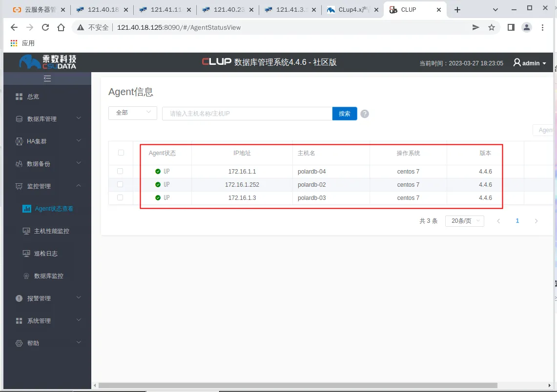
Task: Click the 应用 apps shortcut in bookmarks bar
Action: [x=22, y=43]
